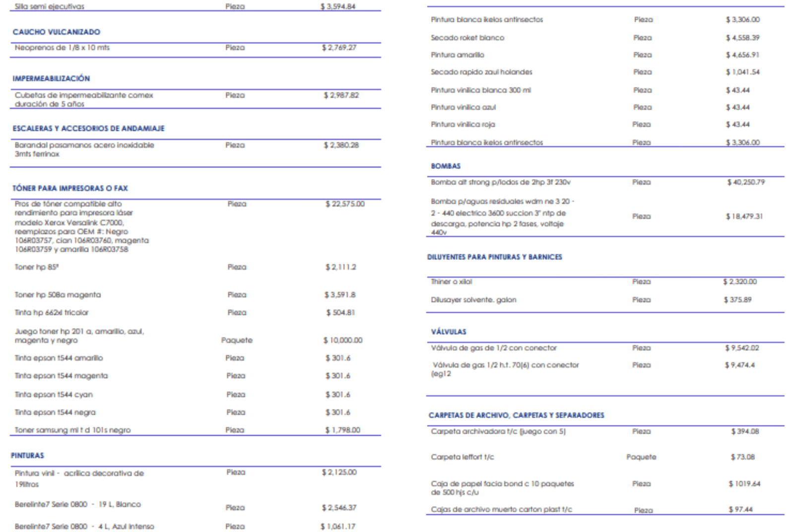
Task: Click the Pintura vinilica roja item
Action: (x=463, y=125)
